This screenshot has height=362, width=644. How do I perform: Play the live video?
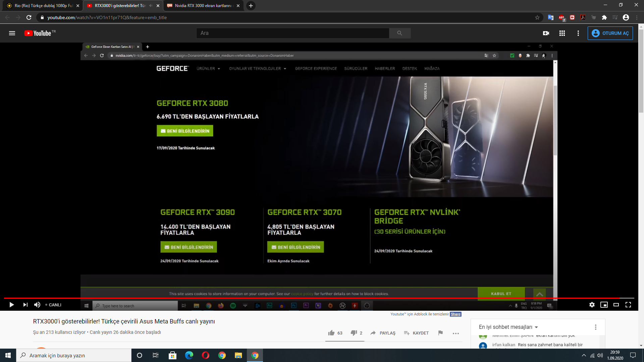12,305
